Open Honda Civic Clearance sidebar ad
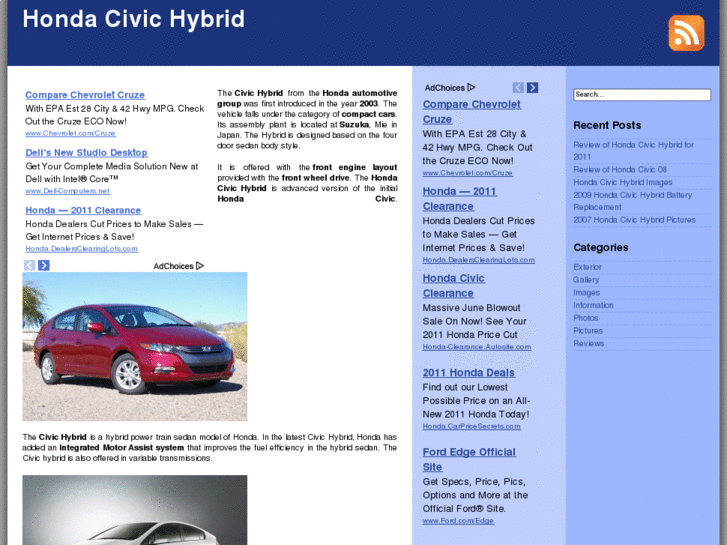This screenshot has width=727, height=545. (453, 286)
